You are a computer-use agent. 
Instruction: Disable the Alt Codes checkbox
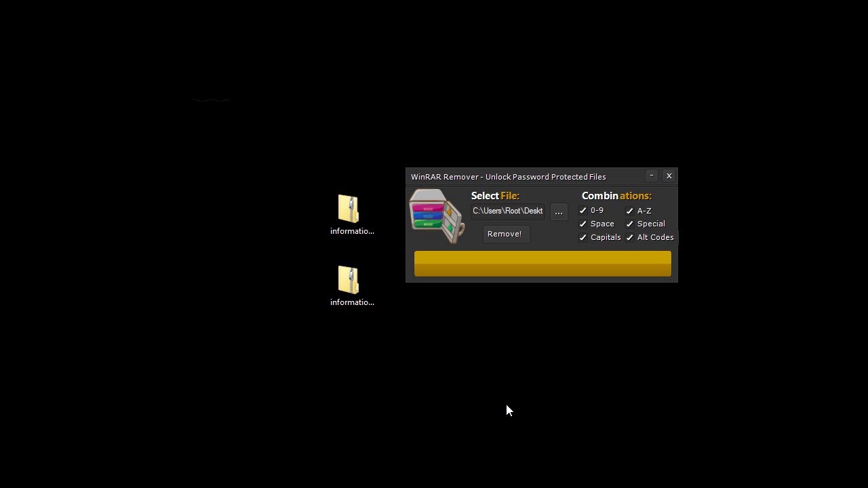coord(629,237)
